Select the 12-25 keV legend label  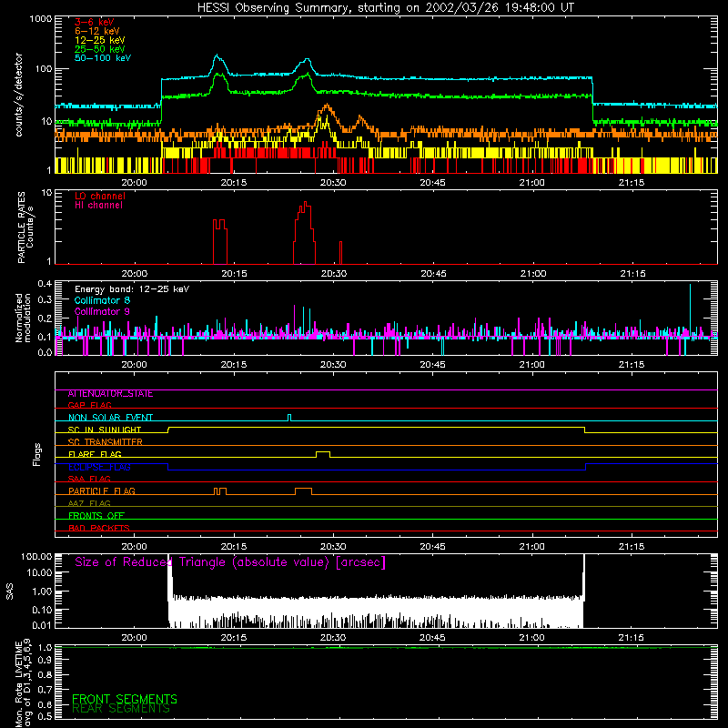[100, 40]
